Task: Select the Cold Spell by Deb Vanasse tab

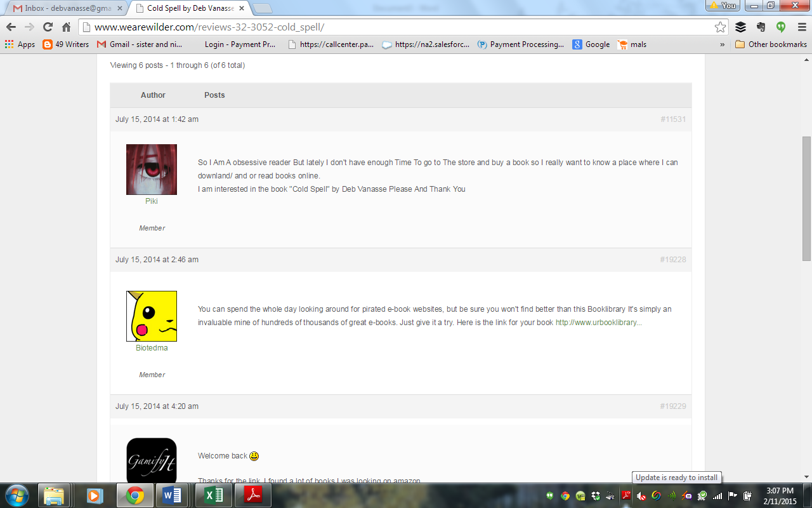Action: (190, 8)
